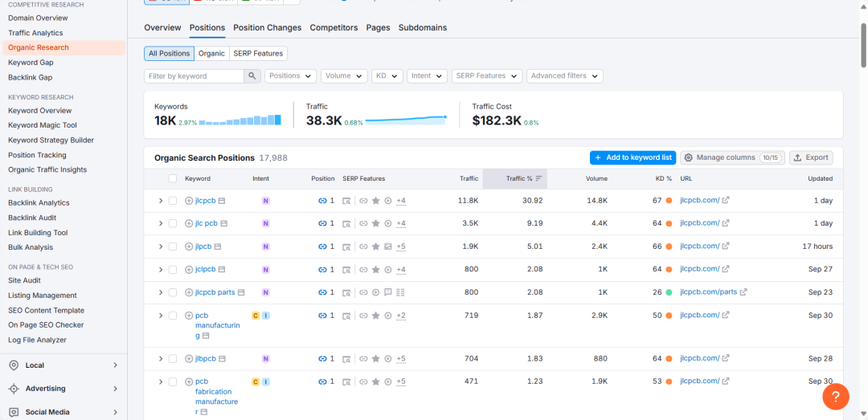Check the box for jclpcb row
This screenshot has height=420, width=868.
point(173,270)
